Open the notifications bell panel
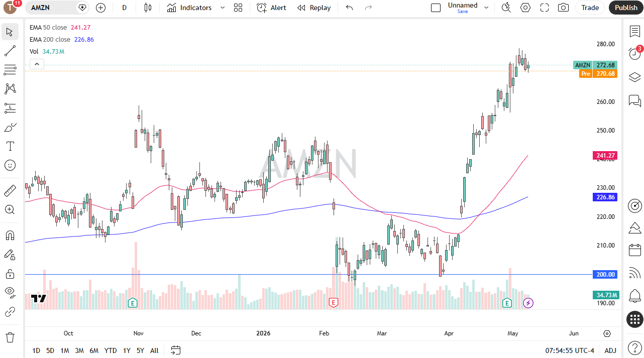 (x=634, y=296)
